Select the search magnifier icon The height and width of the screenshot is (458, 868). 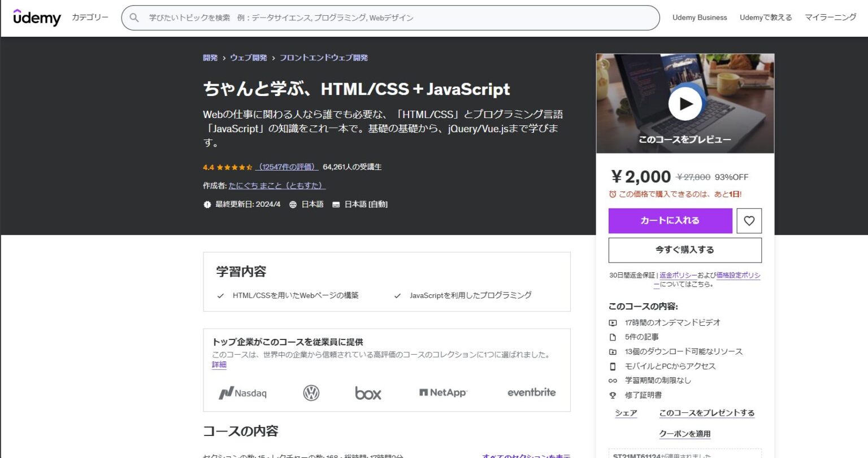[x=134, y=18]
